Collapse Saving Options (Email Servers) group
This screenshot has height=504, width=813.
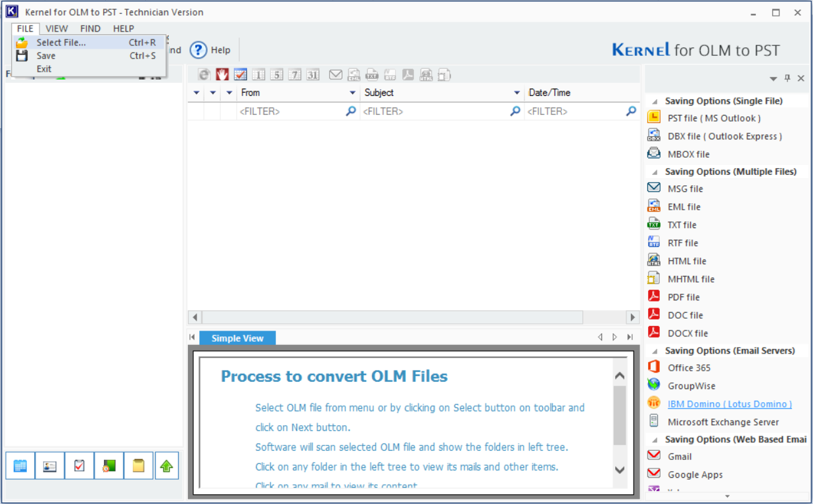point(655,352)
